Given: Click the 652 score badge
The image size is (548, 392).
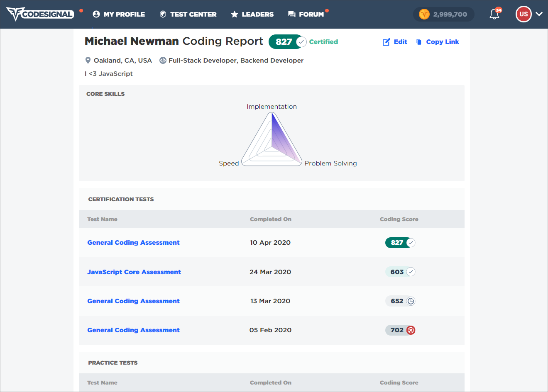Looking at the screenshot, I should tap(400, 301).
